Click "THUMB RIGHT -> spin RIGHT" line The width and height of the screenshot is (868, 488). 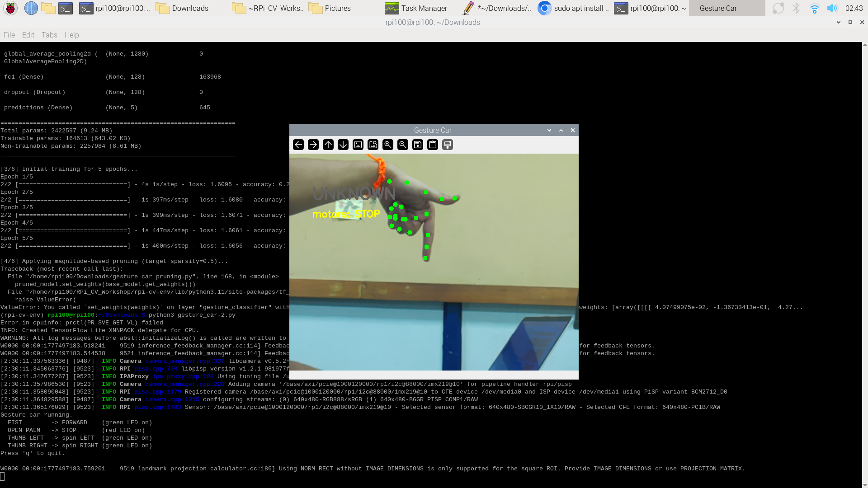(80, 446)
